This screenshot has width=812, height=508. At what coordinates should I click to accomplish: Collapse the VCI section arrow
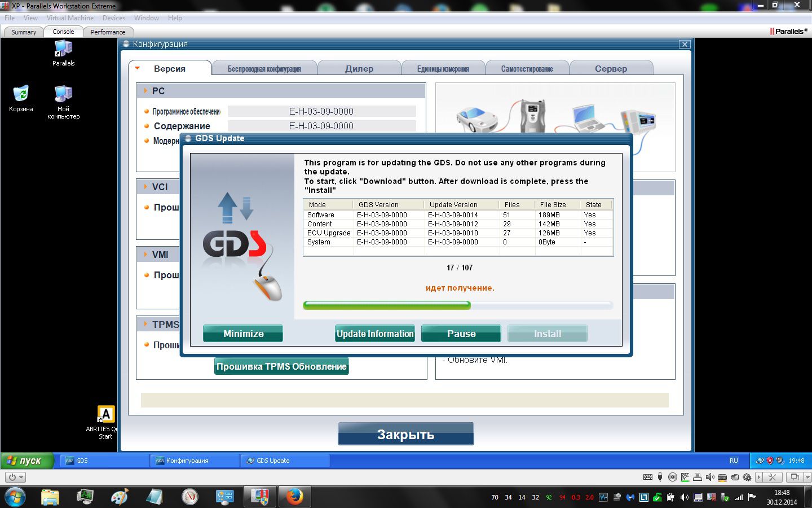145,187
